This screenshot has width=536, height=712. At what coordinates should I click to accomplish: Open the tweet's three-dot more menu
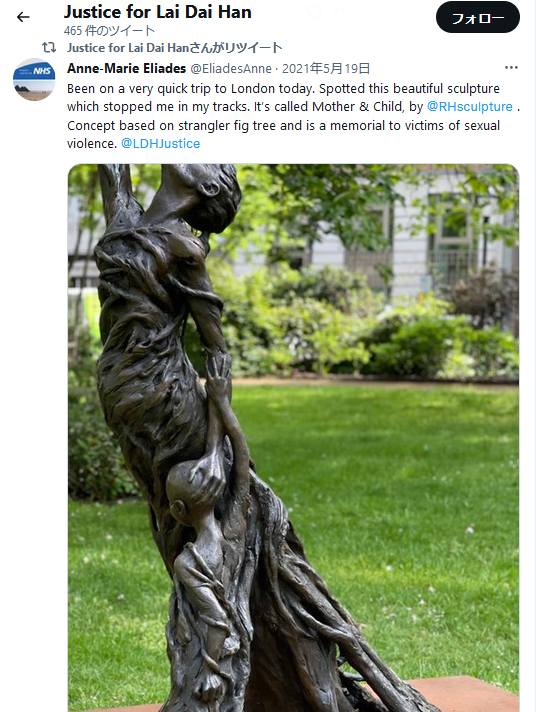(x=511, y=68)
